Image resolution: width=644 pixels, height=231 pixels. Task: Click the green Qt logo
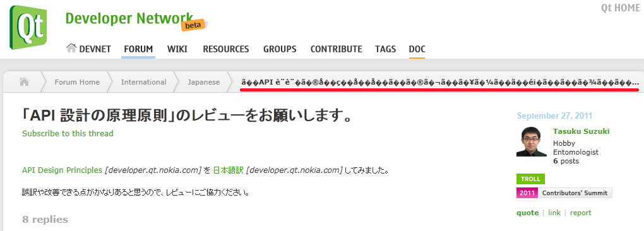tap(28, 28)
